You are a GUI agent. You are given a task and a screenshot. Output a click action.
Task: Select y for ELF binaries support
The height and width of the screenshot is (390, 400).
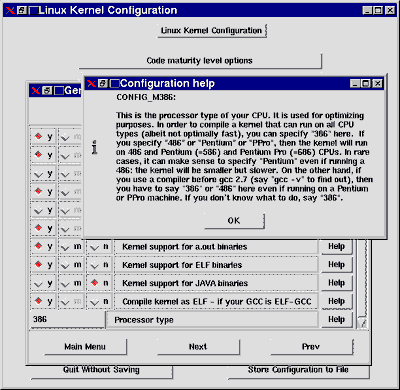43,265
